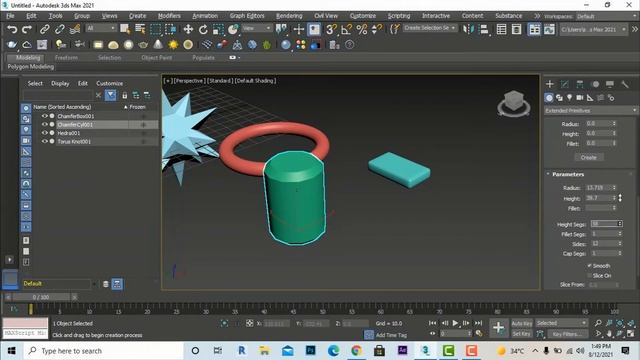
Task: Toggle the Percent Snap button
Action: 362,29
